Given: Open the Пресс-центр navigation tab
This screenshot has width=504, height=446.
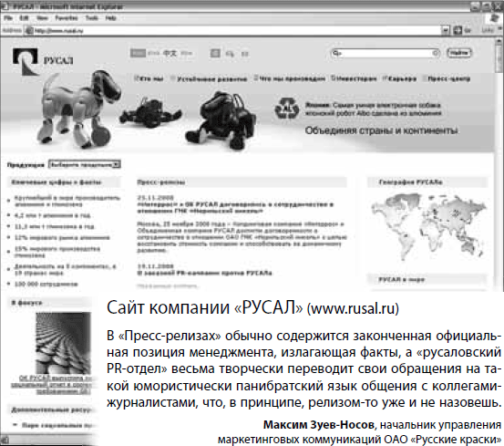Looking at the screenshot, I should (x=447, y=78).
